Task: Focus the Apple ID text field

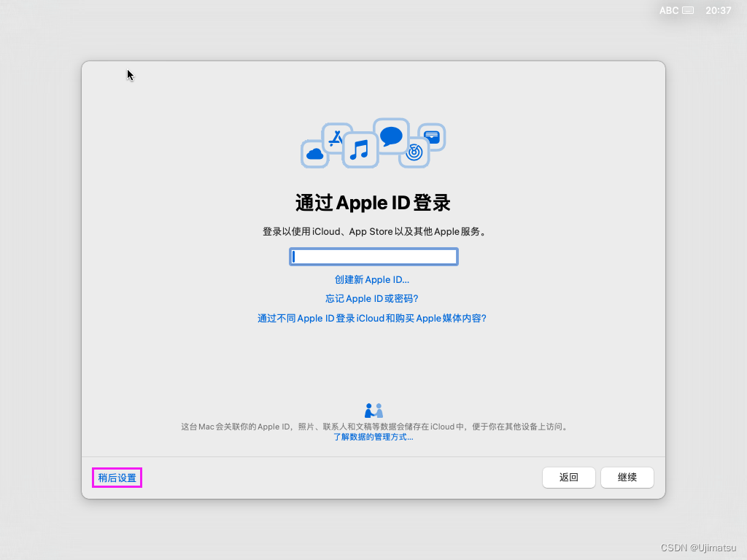Action: 373,257
